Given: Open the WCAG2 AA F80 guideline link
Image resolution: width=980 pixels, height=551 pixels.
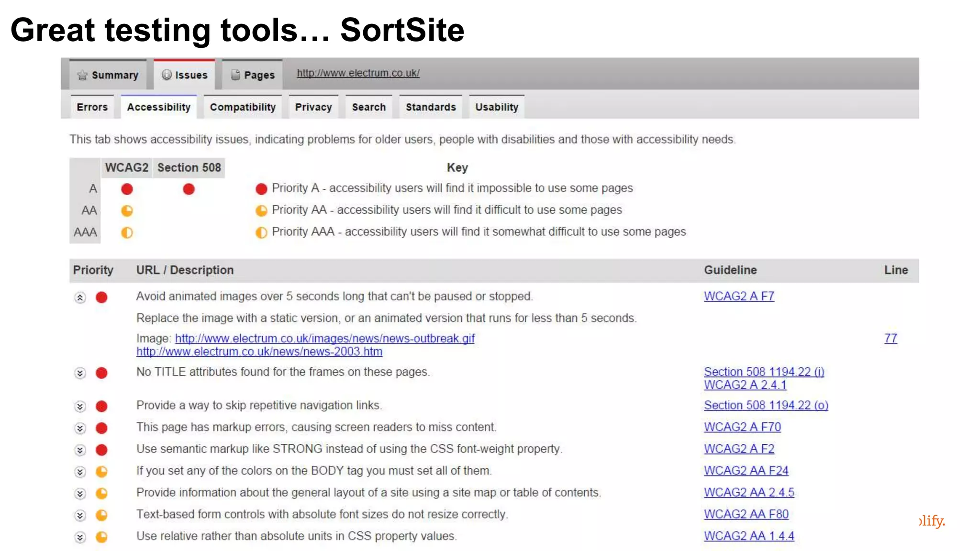Looking at the screenshot, I should pyautogui.click(x=746, y=514).
